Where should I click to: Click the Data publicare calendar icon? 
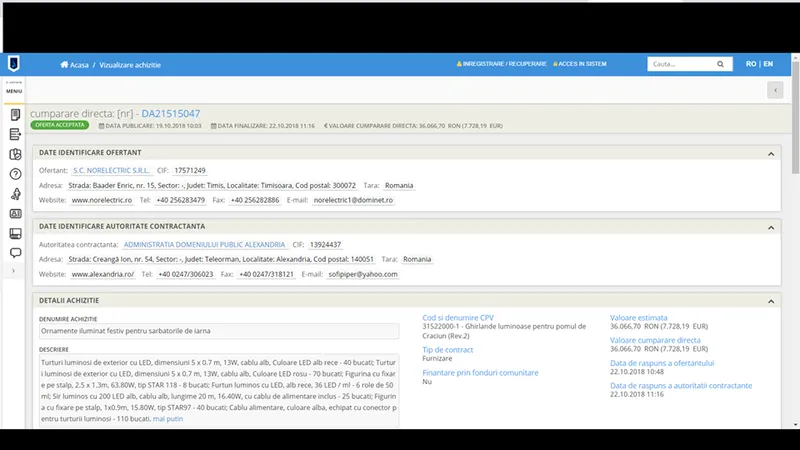pos(102,126)
